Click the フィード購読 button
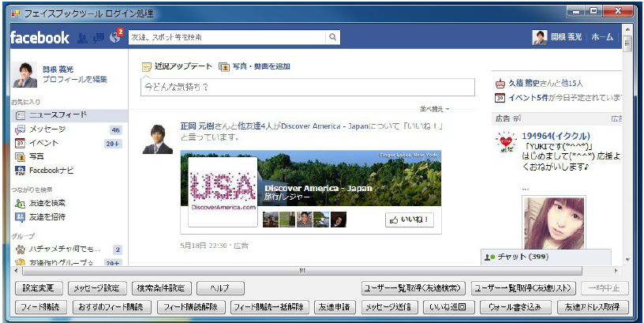Viewport: 644px width, 323px height. coord(40,307)
